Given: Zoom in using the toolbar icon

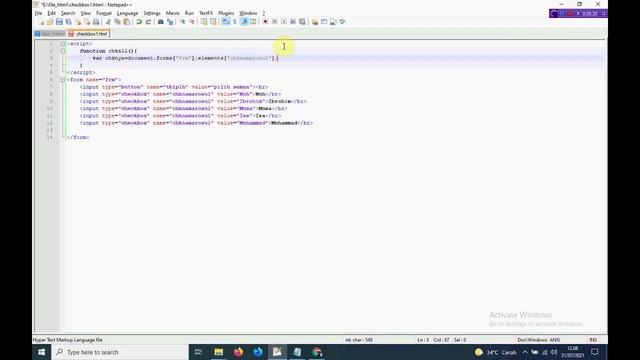Looking at the screenshot, I should [x=182, y=22].
